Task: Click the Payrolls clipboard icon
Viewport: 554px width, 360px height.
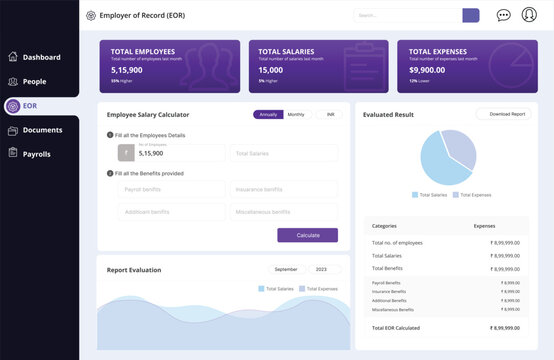Action: click(13, 152)
